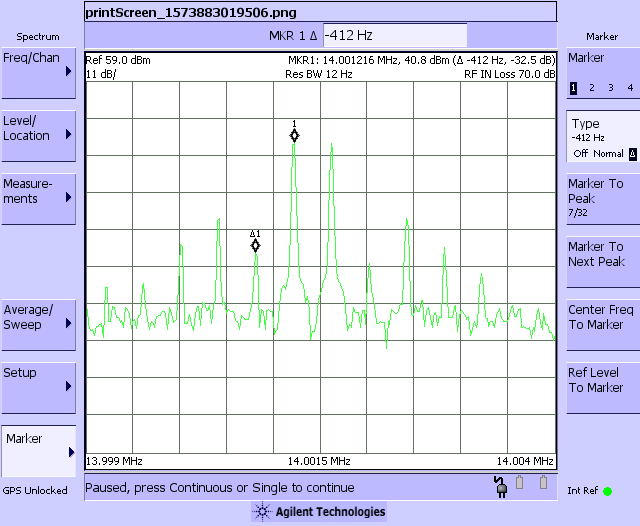Click Ref Level To Marker button

pos(603,388)
